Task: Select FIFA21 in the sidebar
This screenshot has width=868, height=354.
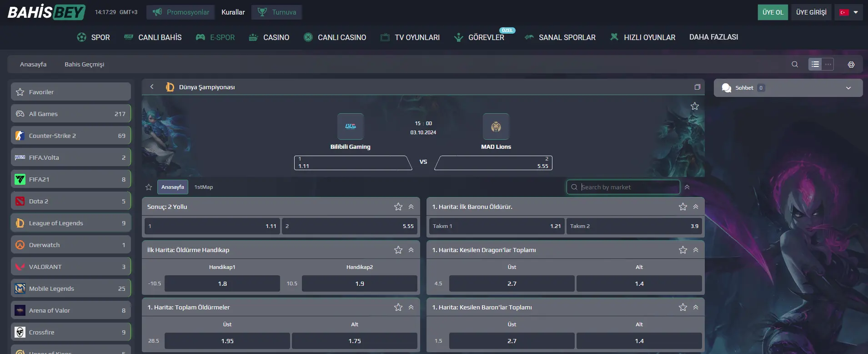Action: [71, 179]
